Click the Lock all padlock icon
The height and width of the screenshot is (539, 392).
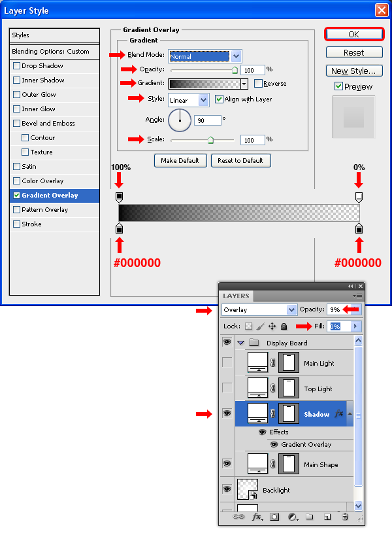[x=284, y=326]
